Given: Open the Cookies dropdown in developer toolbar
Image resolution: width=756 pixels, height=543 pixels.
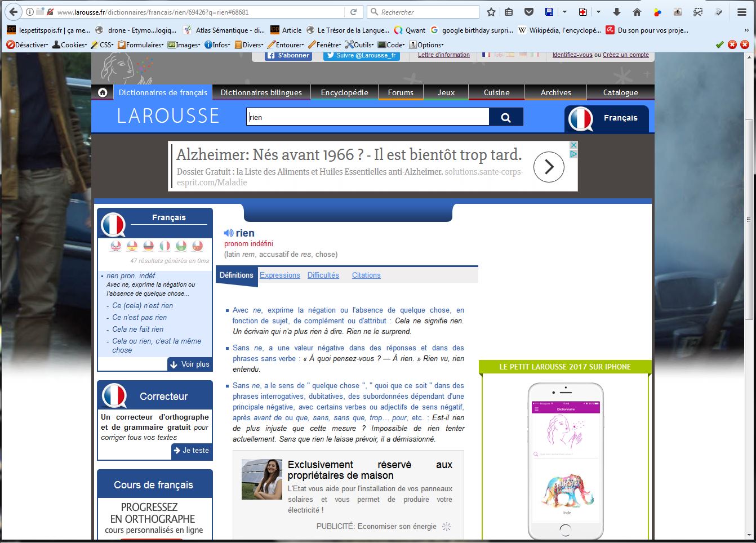Looking at the screenshot, I should coord(70,45).
